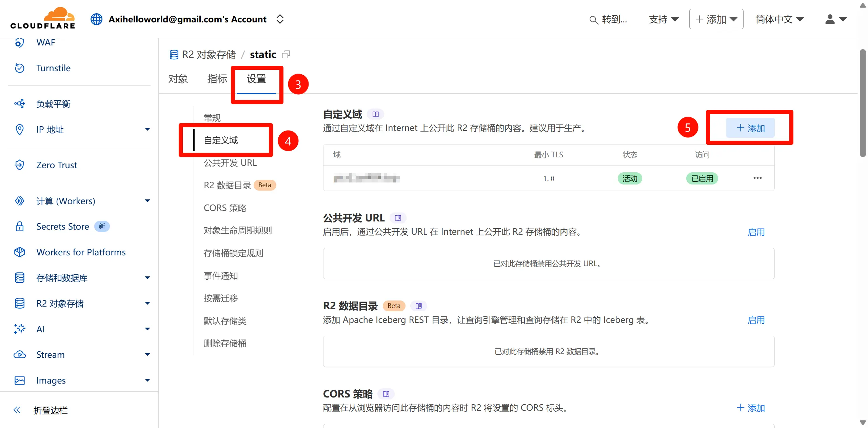Click the Workers for Platforms icon

coord(20,252)
